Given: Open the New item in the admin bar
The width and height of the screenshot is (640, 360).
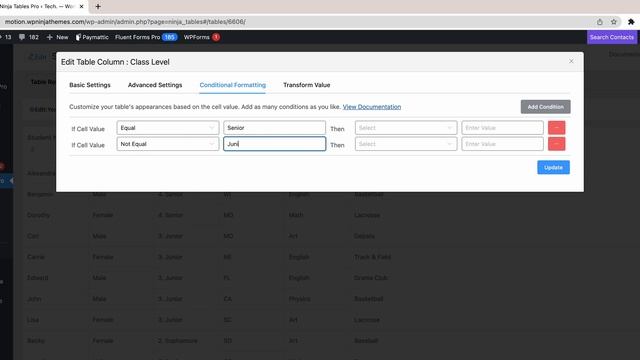Looking at the screenshot, I should click(x=57, y=37).
